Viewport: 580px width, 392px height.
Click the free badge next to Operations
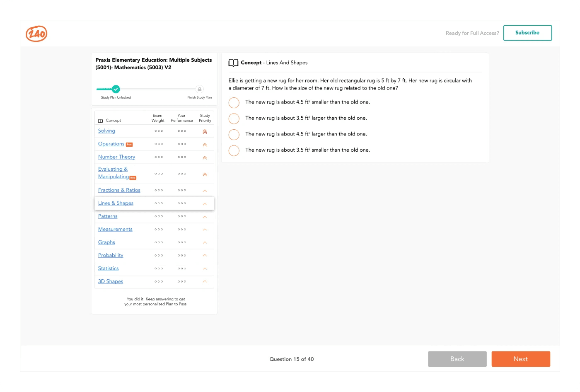pos(129,145)
